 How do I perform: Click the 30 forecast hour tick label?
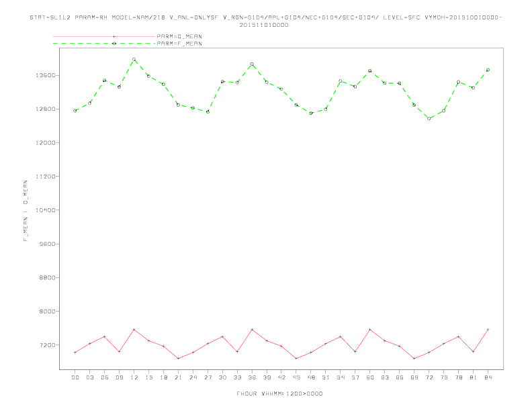pyautogui.click(x=222, y=377)
